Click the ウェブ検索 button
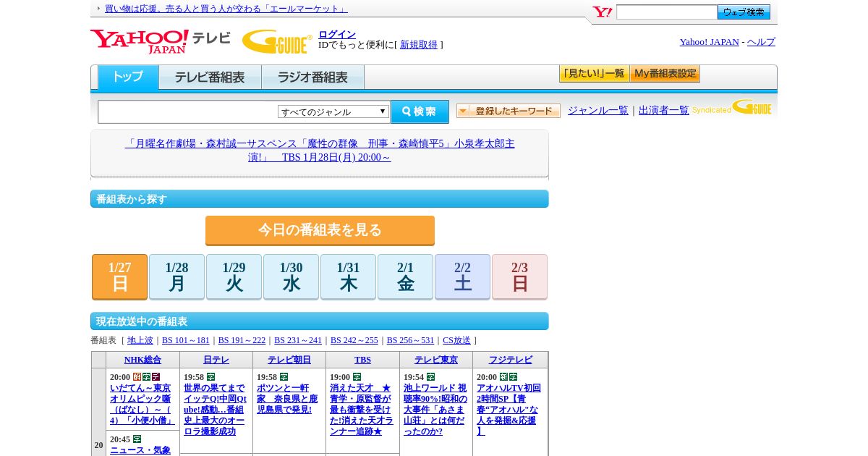The image size is (868, 456). click(744, 12)
